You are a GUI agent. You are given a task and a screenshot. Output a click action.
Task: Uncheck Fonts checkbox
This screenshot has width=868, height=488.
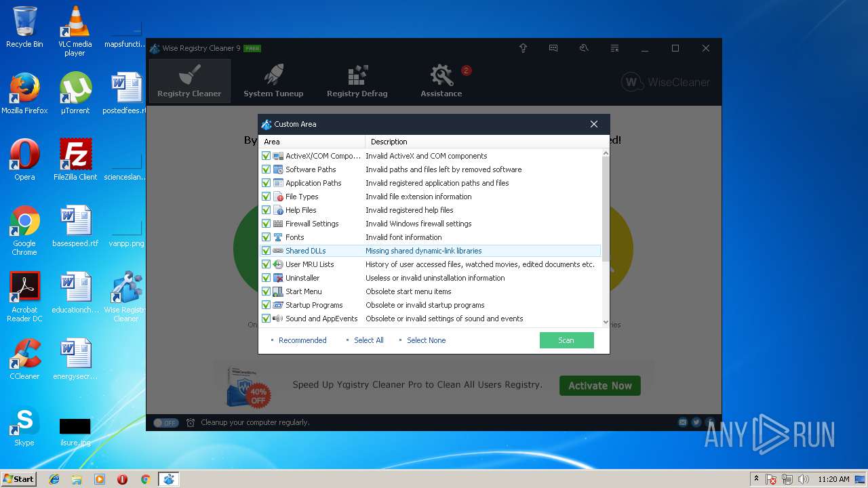pyautogui.click(x=266, y=237)
